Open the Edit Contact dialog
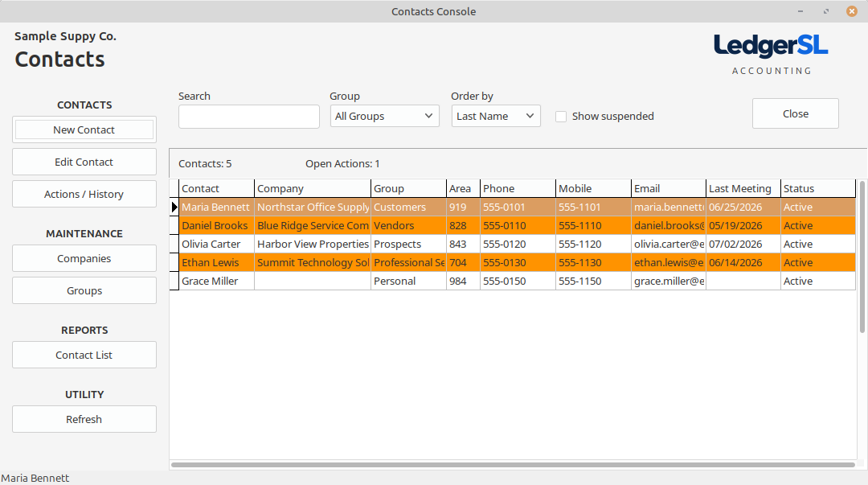This screenshot has height=485, width=868. point(84,162)
